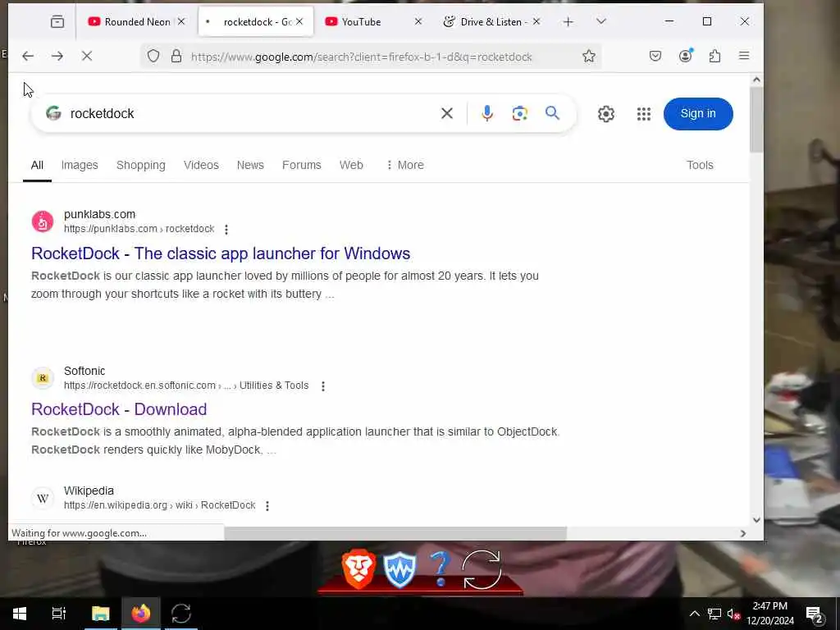The height and width of the screenshot is (630, 840).
Task: Open Save to Pocket button
Action: [655, 56]
